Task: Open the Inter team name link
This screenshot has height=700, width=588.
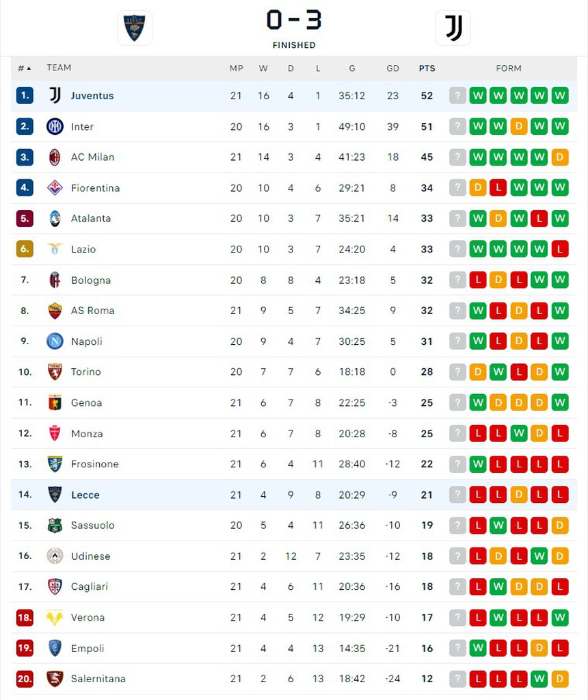Action: click(82, 127)
